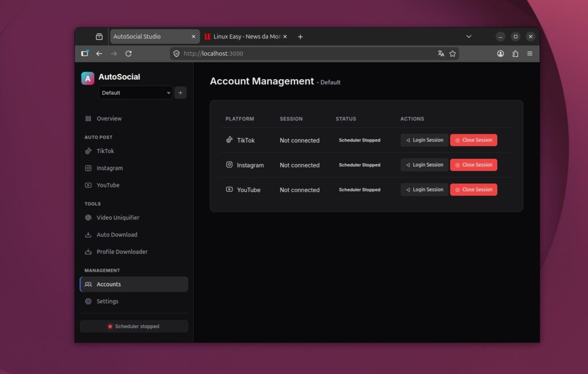The width and height of the screenshot is (588, 374).
Task: Click Login Session for Instagram
Action: 424,165
